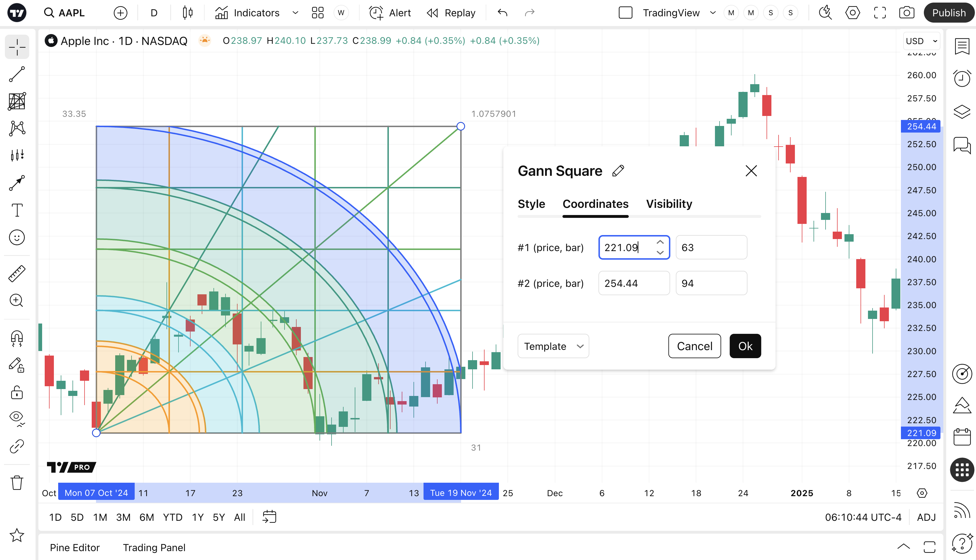Viewport: 976px width, 560px height.
Task: Open the USD currency dropdown
Action: click(x=921, y=41)
